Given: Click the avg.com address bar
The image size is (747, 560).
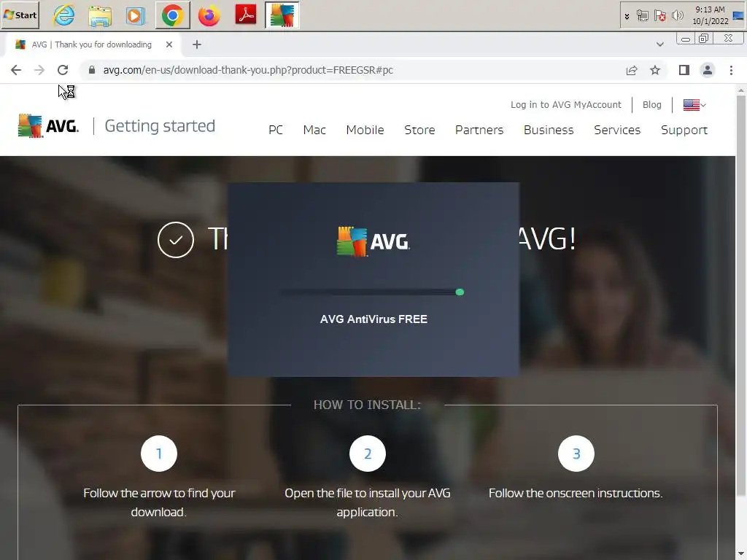Looking at the screenshot, I should tap(248, 70).
